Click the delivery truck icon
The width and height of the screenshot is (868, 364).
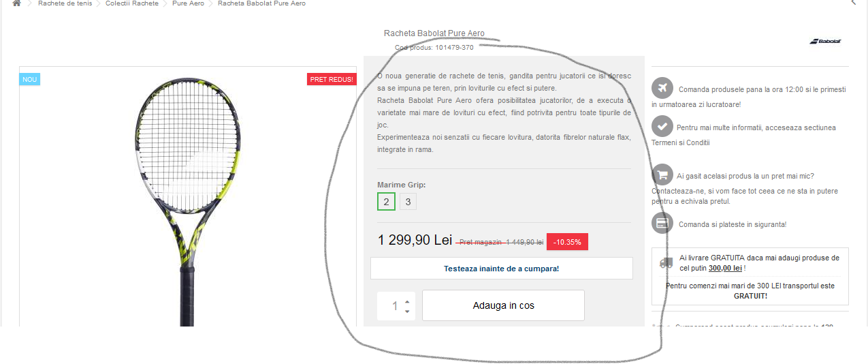coord(666,263)
